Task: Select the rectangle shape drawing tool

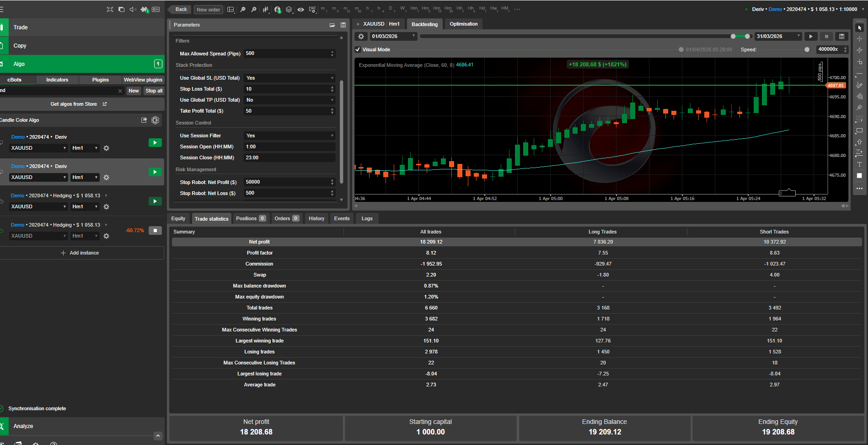Action: (859, 130)
